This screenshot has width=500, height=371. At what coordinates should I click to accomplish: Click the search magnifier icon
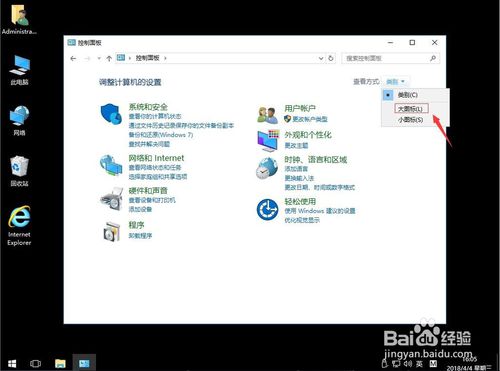point(433,58)
